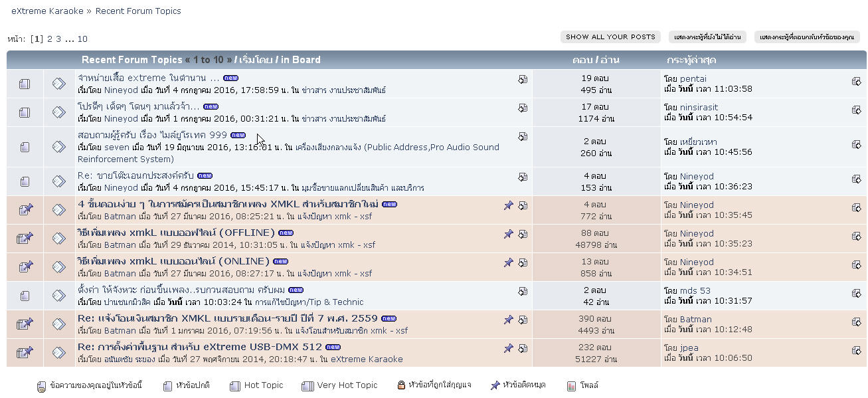Go to page 2 of topics
Viewport: 868px width, 398px height.
click(x=50, y=39)
